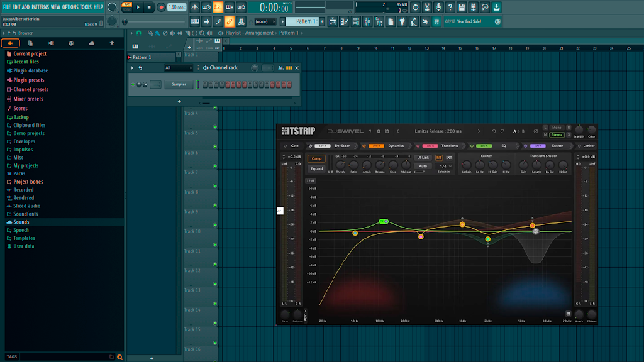Select Stereo mode in HitStrip

point(557,134)
